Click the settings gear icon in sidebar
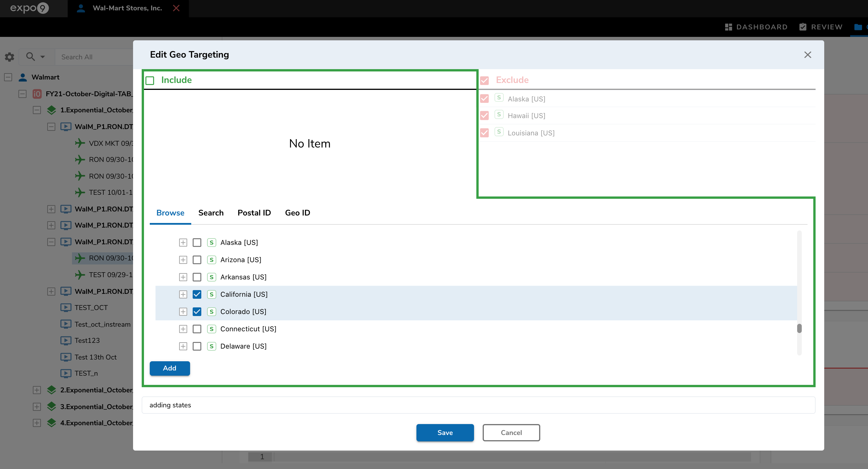 [10, 57]
